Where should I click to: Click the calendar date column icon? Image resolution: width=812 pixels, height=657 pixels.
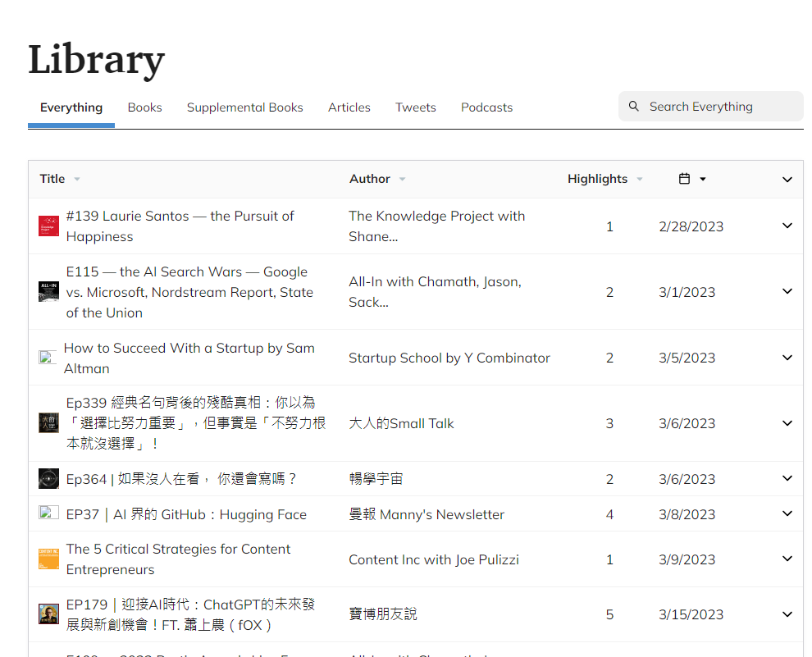point(684,179)
